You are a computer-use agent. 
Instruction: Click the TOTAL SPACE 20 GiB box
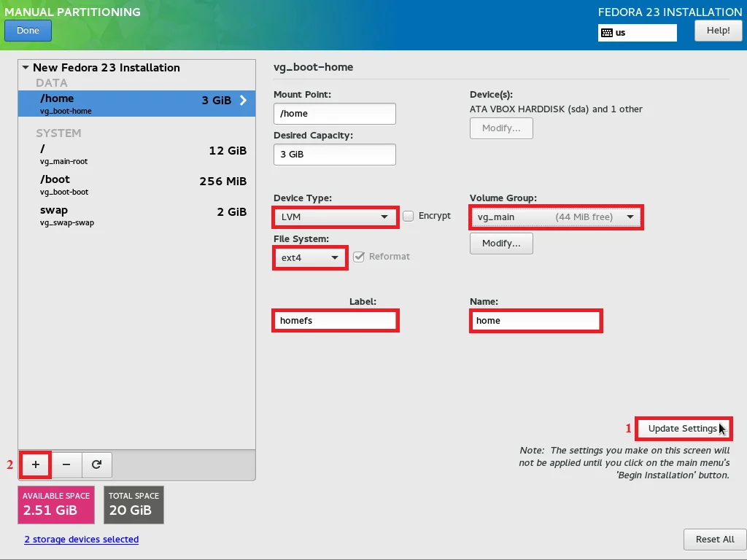134,505
